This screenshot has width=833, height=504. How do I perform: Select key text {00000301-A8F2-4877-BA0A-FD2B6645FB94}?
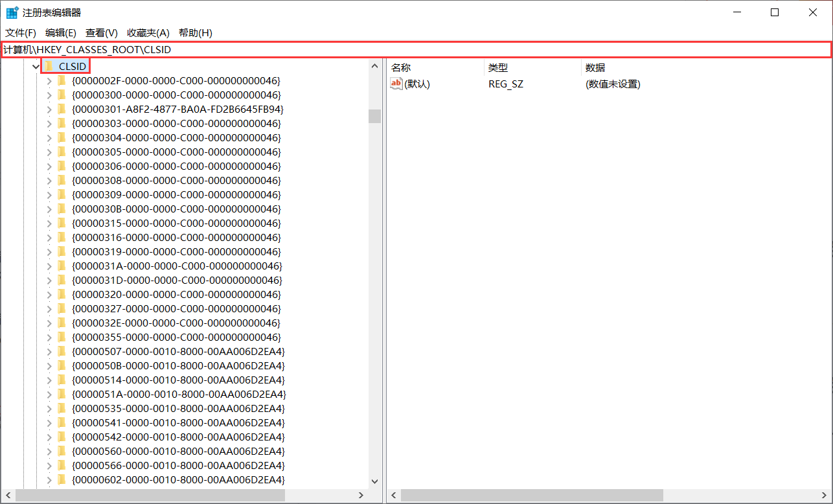(x=177, y=109)
